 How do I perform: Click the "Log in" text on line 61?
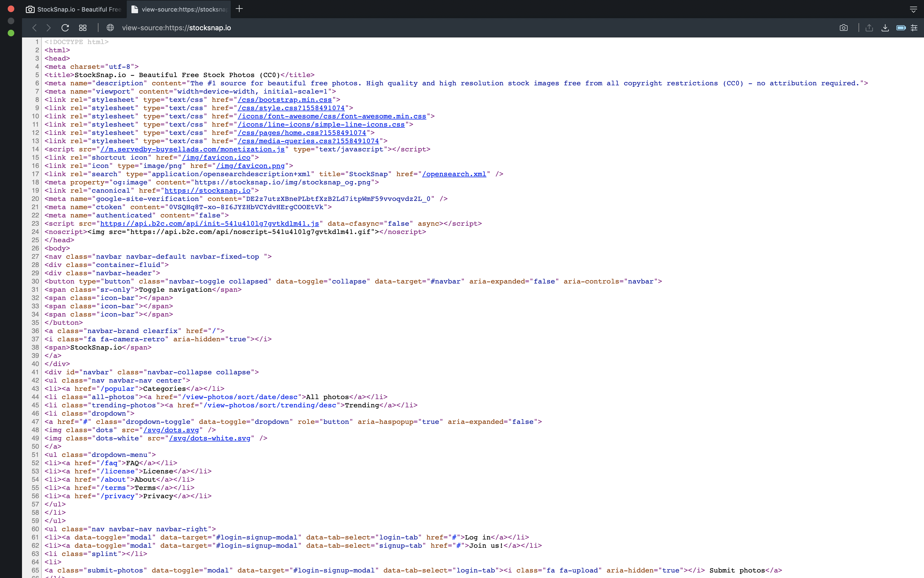(478, 538)
